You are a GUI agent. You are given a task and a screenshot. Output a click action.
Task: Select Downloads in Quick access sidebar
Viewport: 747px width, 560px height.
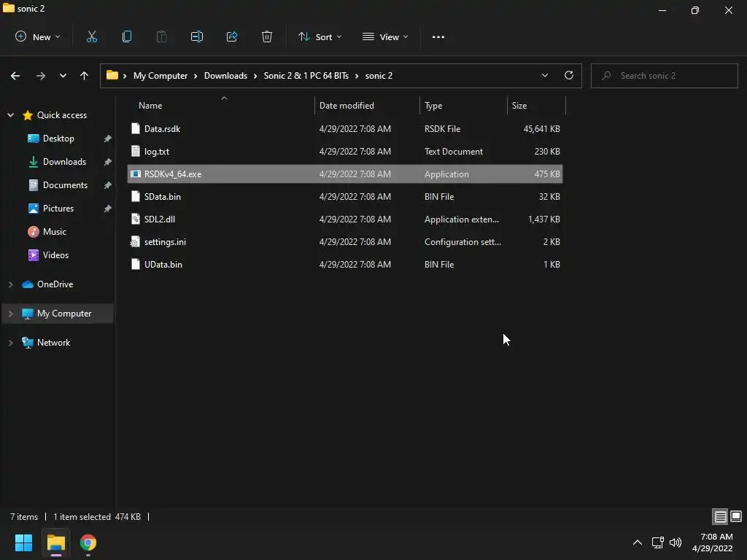coord(64,162)
